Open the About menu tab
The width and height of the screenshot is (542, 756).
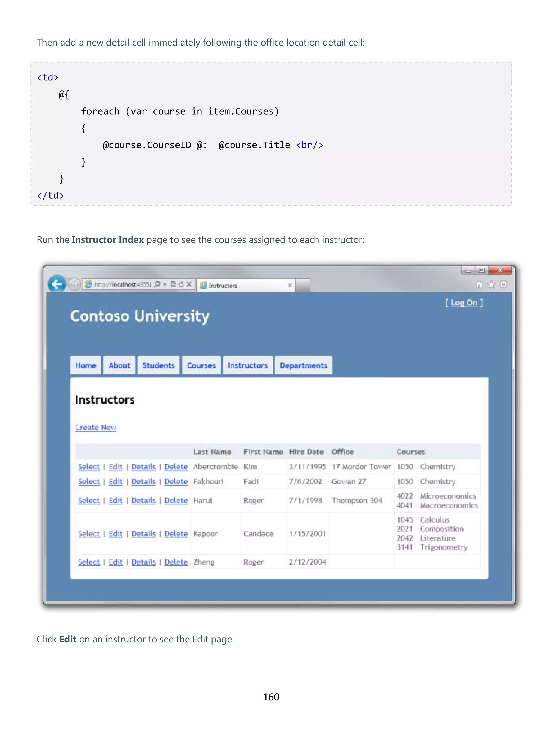119,365
